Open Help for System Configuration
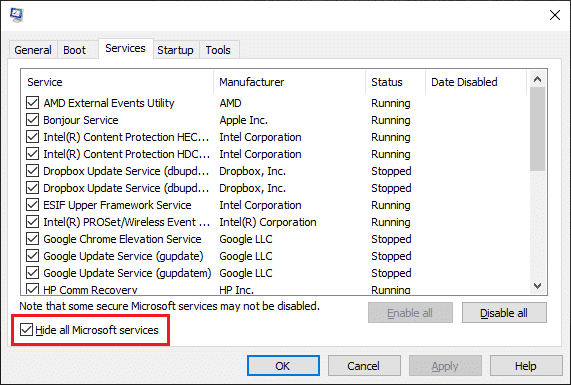 click(x=526, y=366)
